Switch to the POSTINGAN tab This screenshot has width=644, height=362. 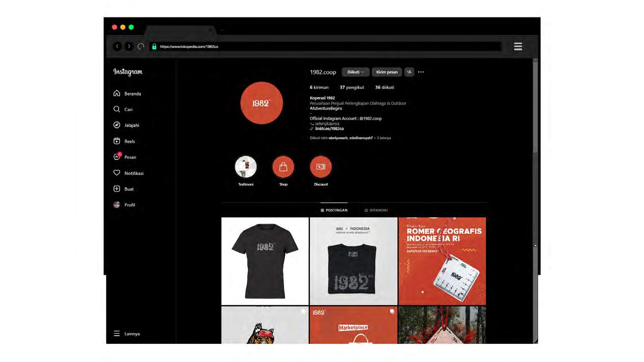tap(334, 210)
